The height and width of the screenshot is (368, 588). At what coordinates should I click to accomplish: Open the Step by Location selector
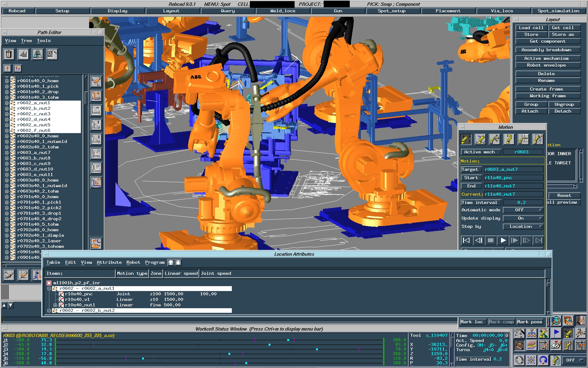coord(523,227)
